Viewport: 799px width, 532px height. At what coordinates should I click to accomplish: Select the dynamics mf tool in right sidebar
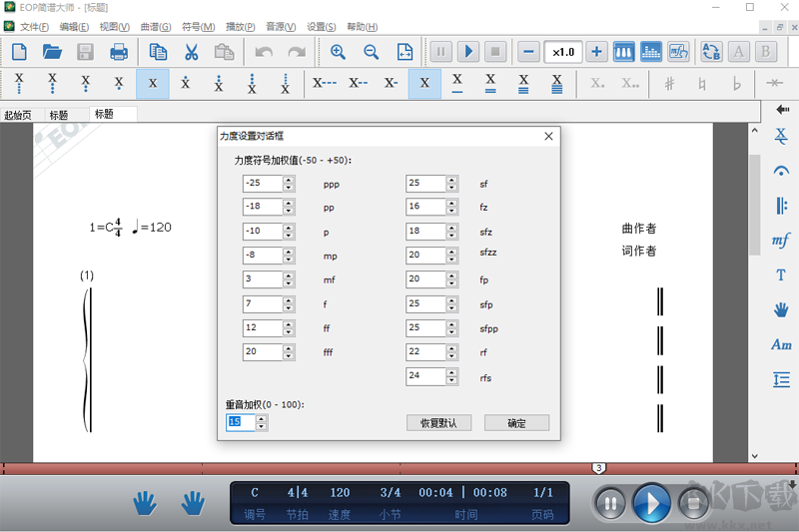781,241
